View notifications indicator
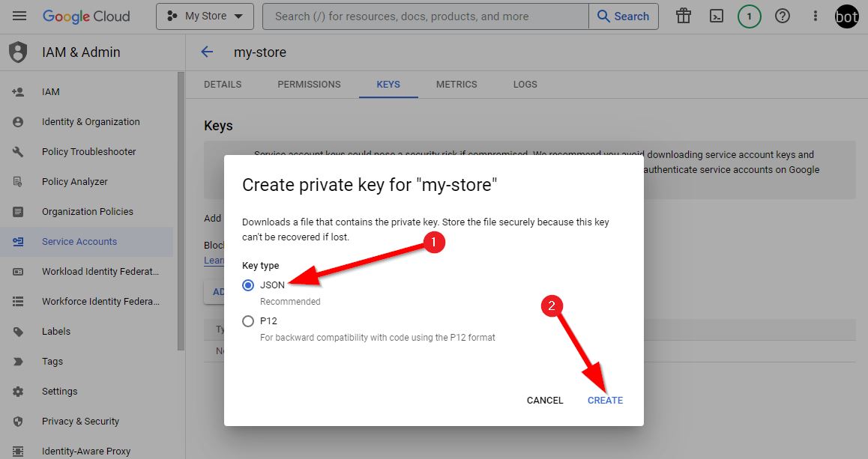868x459 pixels. point(749,16)
